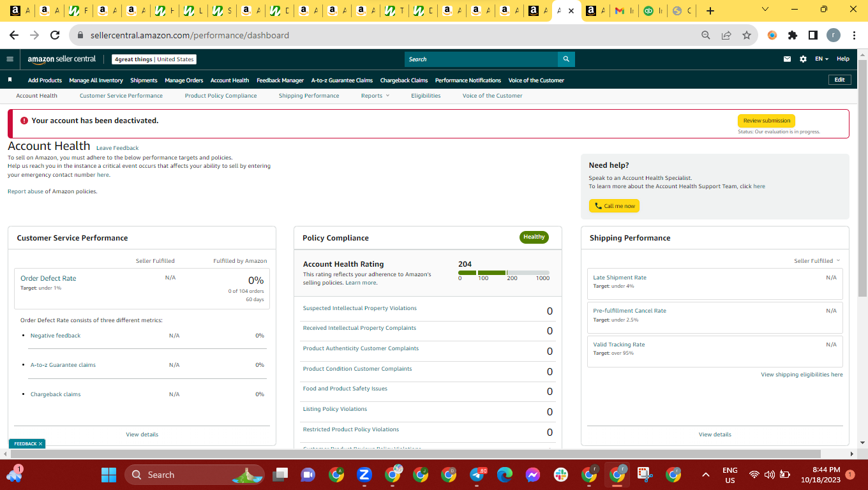Image resolution: width=868 pixels, height=490 pixels.
Task: Open Manage All Inventory
Action: 96,80
